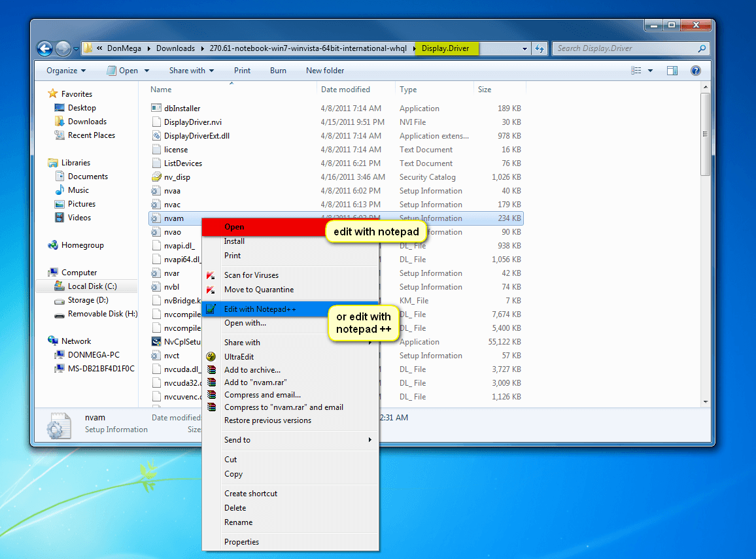Click the Music library note icon

pos(60,190)
